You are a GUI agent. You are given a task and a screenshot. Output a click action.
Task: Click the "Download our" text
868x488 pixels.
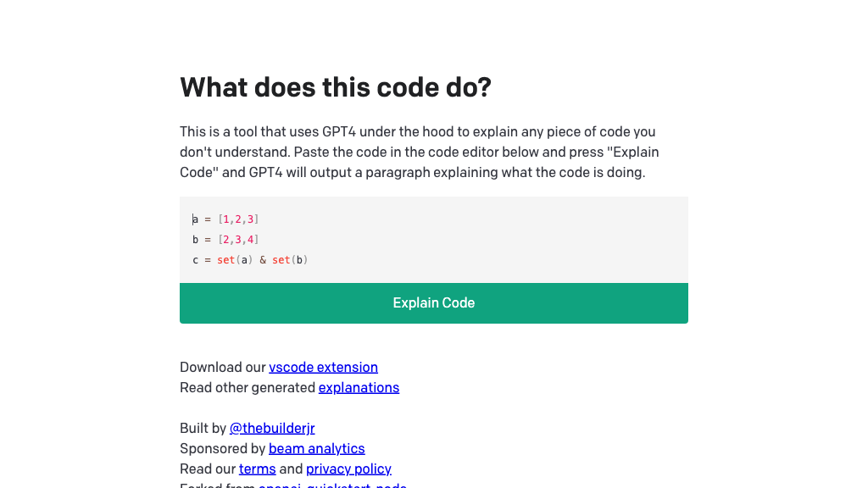click(223, 367)
